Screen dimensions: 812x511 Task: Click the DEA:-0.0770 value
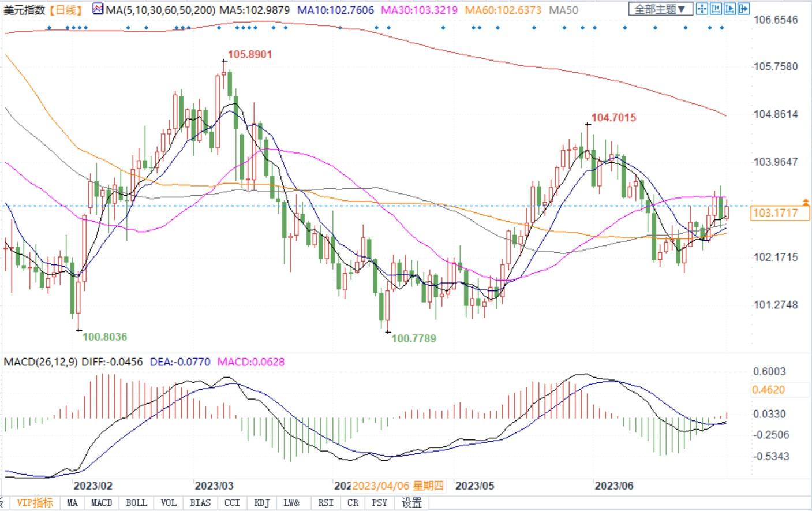180,362
